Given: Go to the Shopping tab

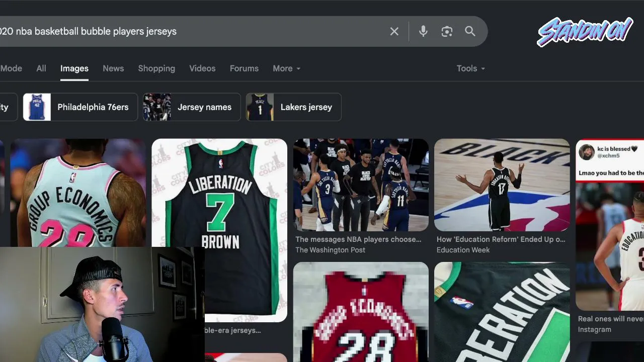Looking at the screenshot, I should tap(156, 68).
